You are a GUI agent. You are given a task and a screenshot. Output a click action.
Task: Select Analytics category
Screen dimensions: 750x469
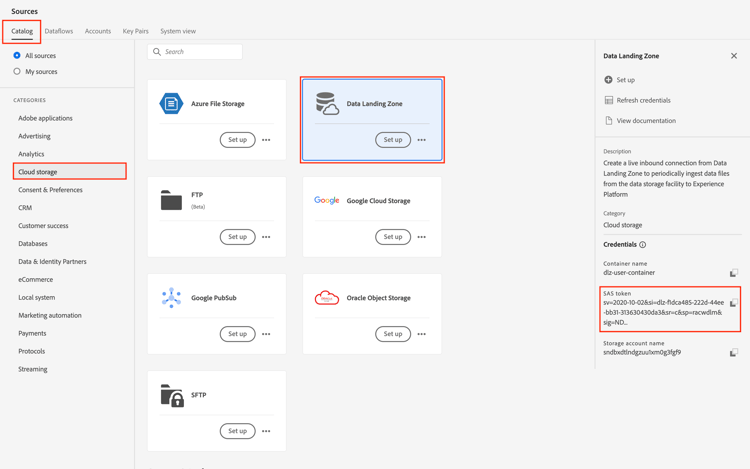[x=31, y=154]
